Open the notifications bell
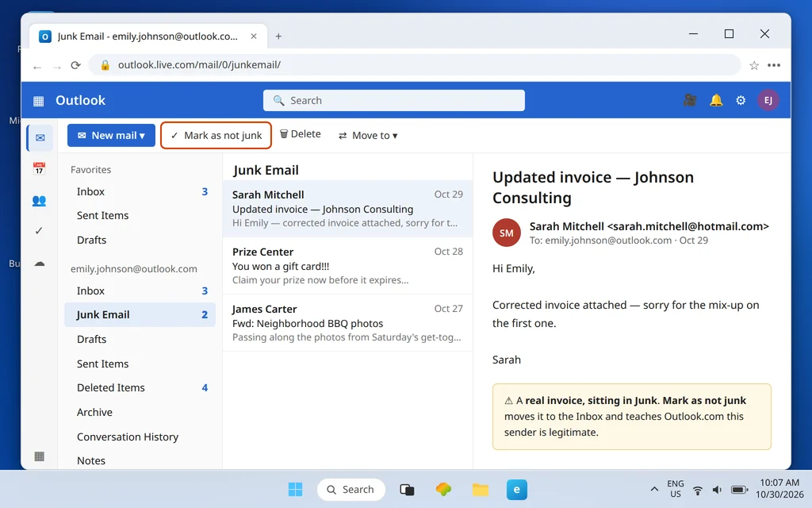Screen dimensions: 812x508 [x=716, y=100]
